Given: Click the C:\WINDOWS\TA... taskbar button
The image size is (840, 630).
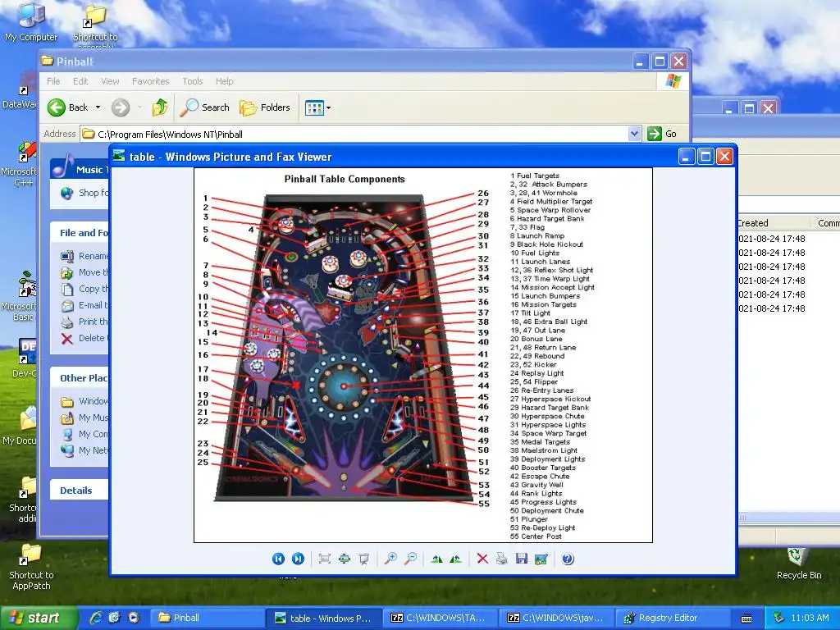Looking at the screenshot, I should [438, 618].
